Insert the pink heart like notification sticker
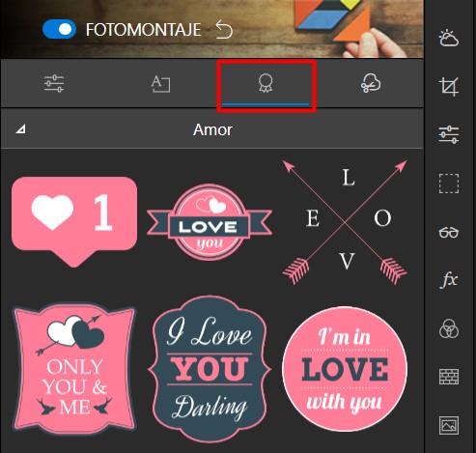 74,221
